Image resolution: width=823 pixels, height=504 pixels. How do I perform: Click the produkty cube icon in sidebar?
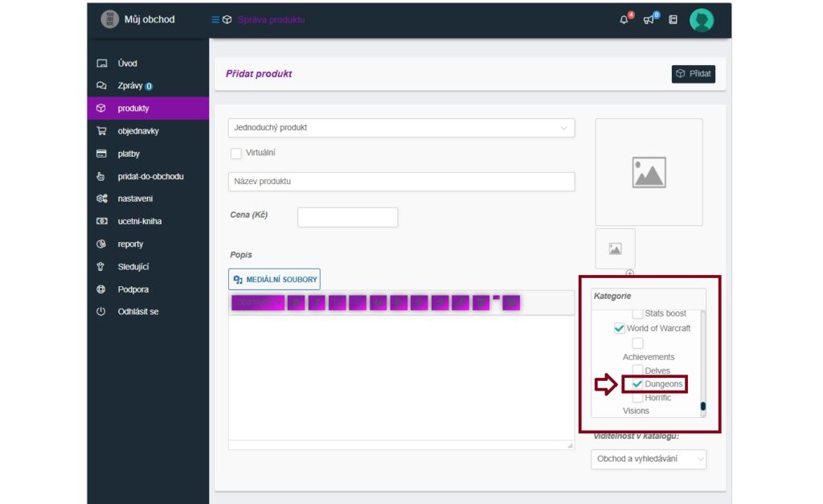point(101,109)
